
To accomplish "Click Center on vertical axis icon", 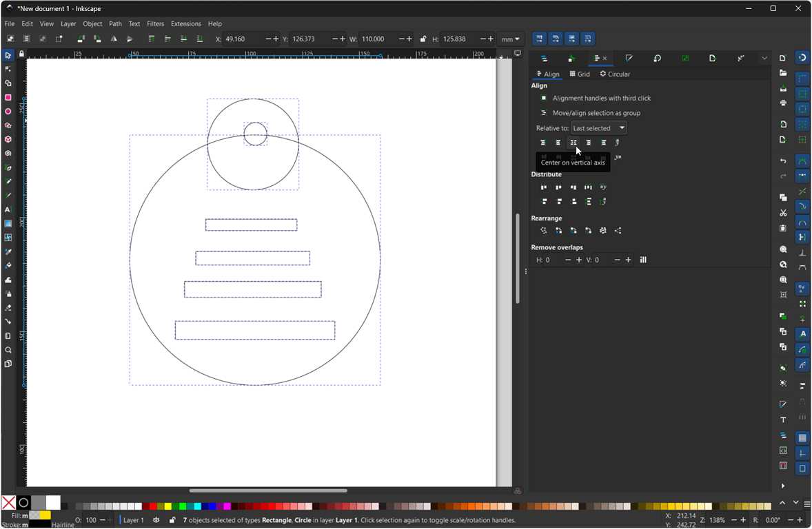I will click(x=574, y=143).
